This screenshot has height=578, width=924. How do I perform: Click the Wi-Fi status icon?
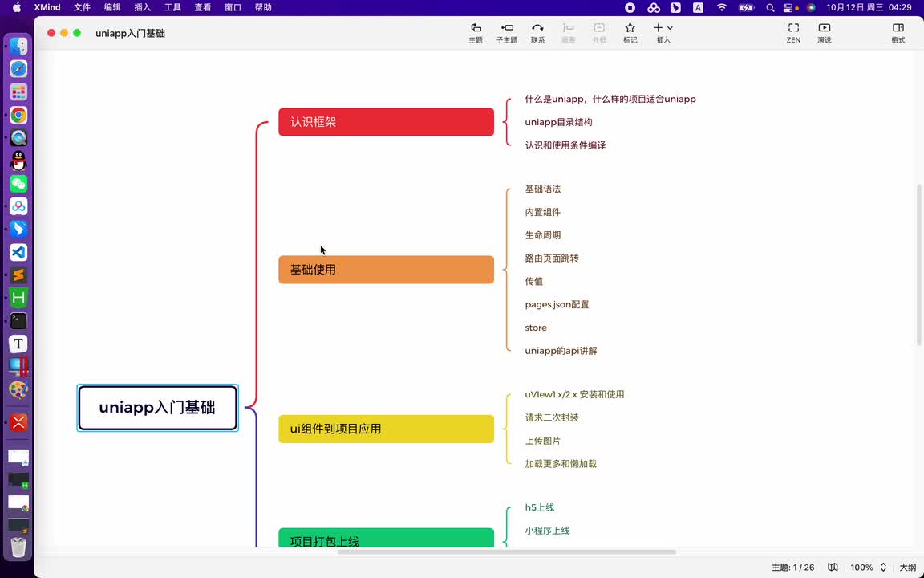pyautogui.click(x=722, y=8)
